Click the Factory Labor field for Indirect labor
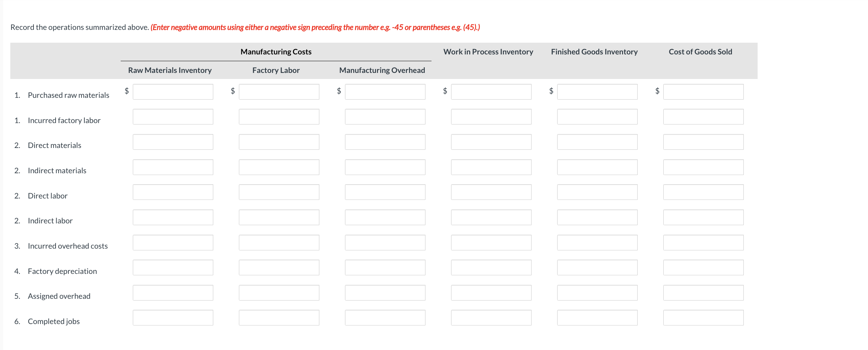The height and width of the screenshot is (350, 868). point(279,217)
